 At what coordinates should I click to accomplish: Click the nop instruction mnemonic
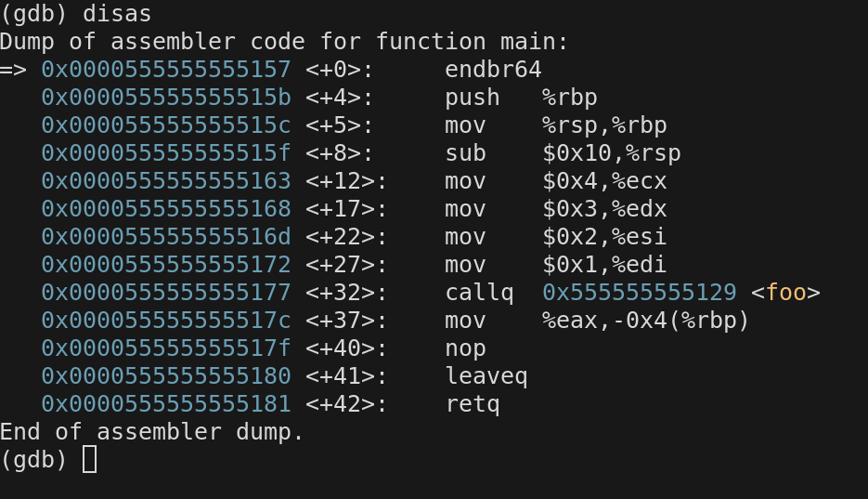coord(466,348)
